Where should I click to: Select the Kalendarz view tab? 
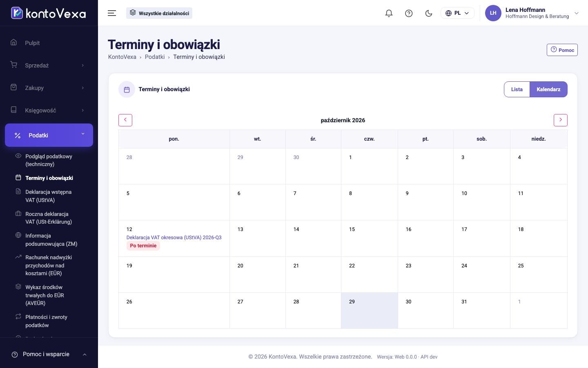(x=548, y=89)
